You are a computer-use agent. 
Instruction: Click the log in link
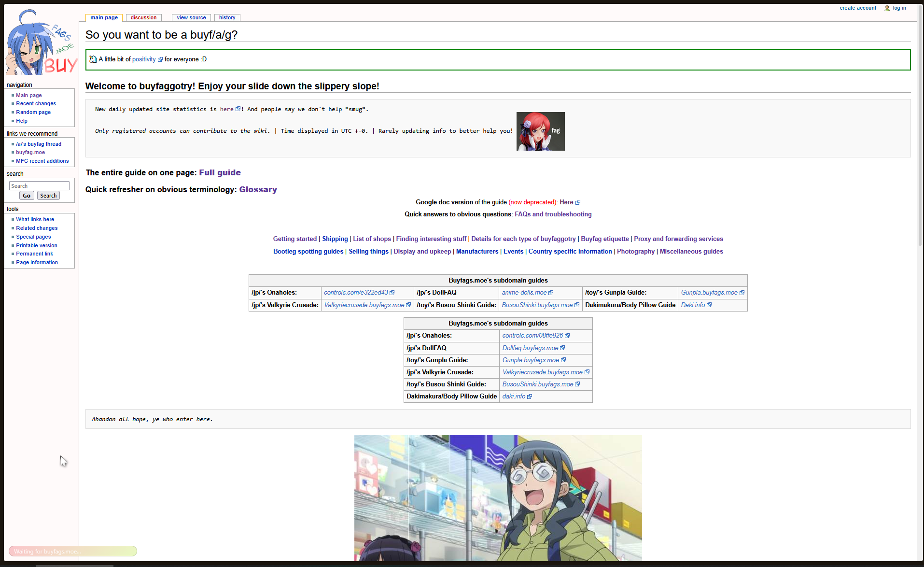point(899,8)
